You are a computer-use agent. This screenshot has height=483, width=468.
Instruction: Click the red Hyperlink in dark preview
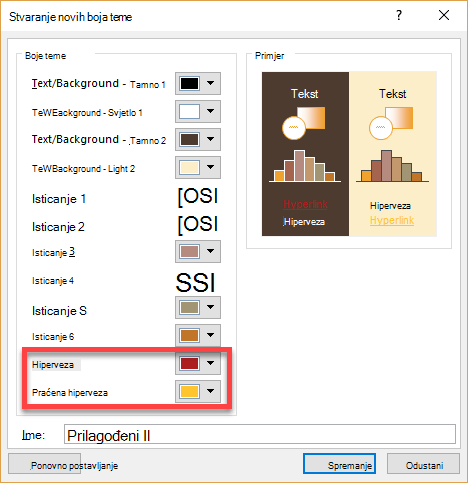pyautogui.click(x=305, y=204)
